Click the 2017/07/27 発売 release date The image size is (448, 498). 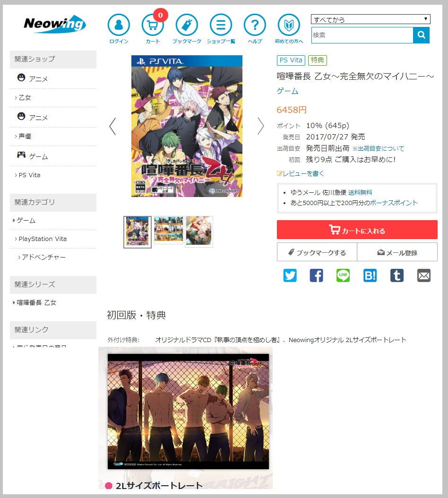336,137
